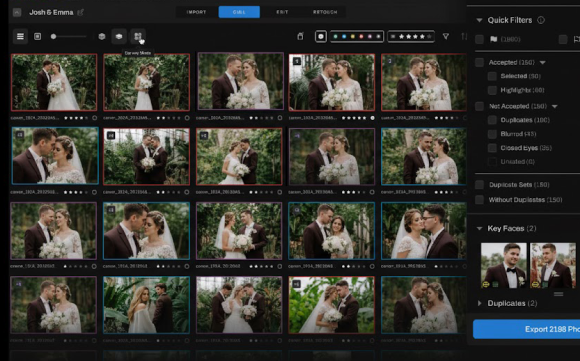Select key face of man with boutonniere
Screen dimensions: 580x361
553,265
